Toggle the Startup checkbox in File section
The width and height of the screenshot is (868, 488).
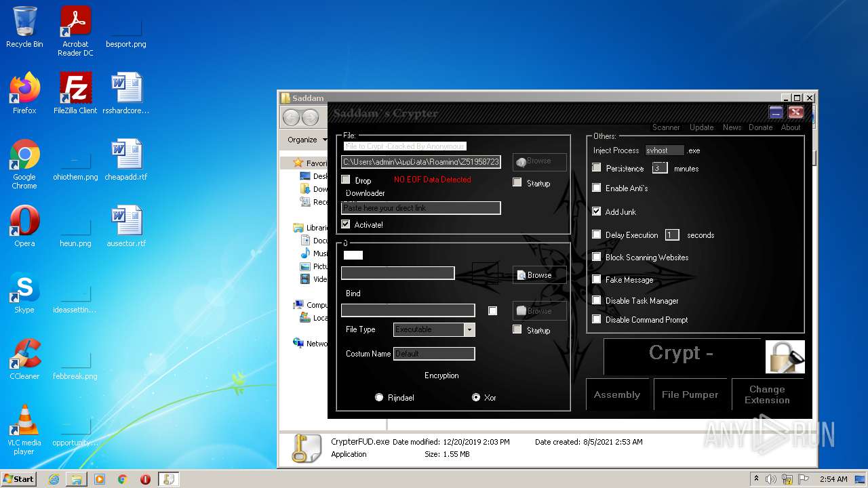tap(517, 182)
